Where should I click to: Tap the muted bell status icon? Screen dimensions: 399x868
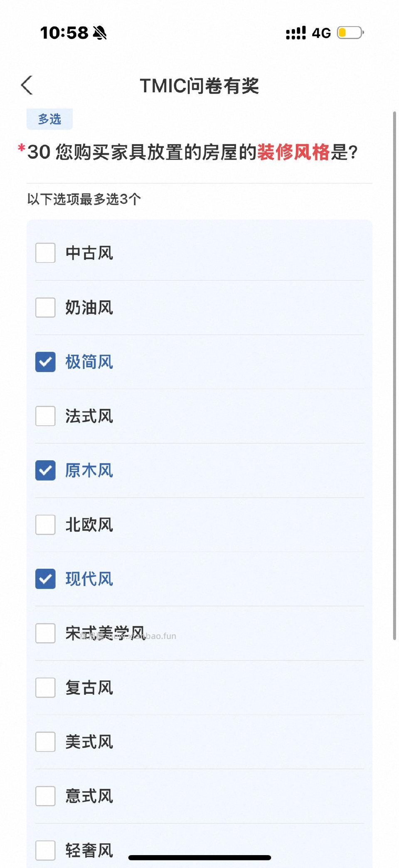(x=100, y=33)
